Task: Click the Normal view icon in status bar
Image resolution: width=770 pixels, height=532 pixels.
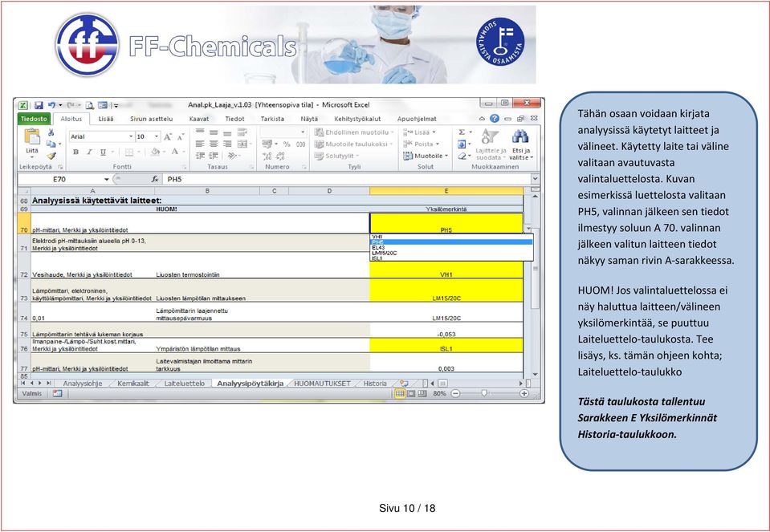Action: pos(400,393)
